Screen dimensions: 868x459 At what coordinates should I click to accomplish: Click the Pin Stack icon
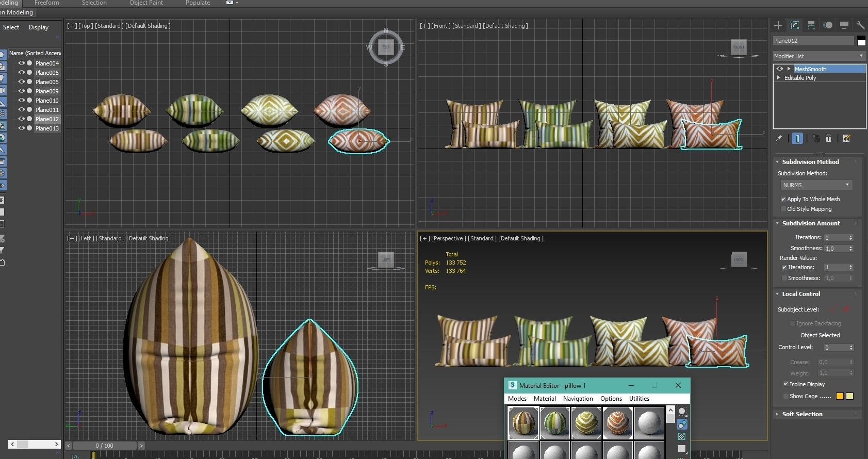[779, 138]
